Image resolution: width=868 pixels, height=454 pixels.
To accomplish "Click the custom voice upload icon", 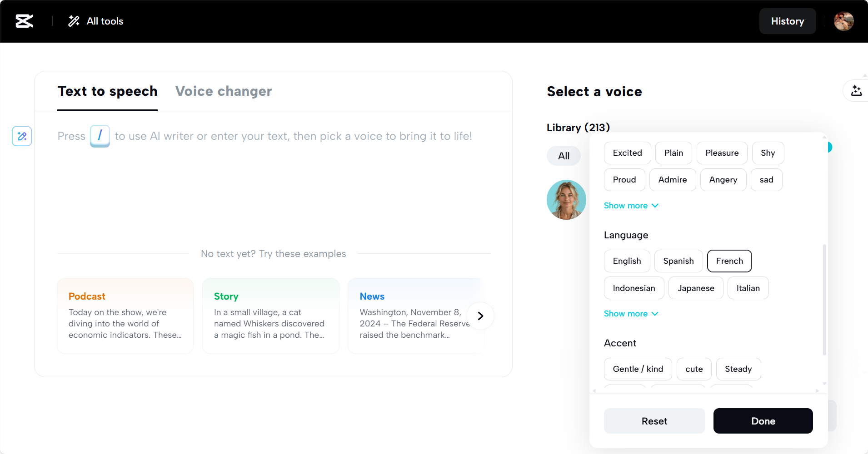I will pyautogui.click(x=856, y=91).
